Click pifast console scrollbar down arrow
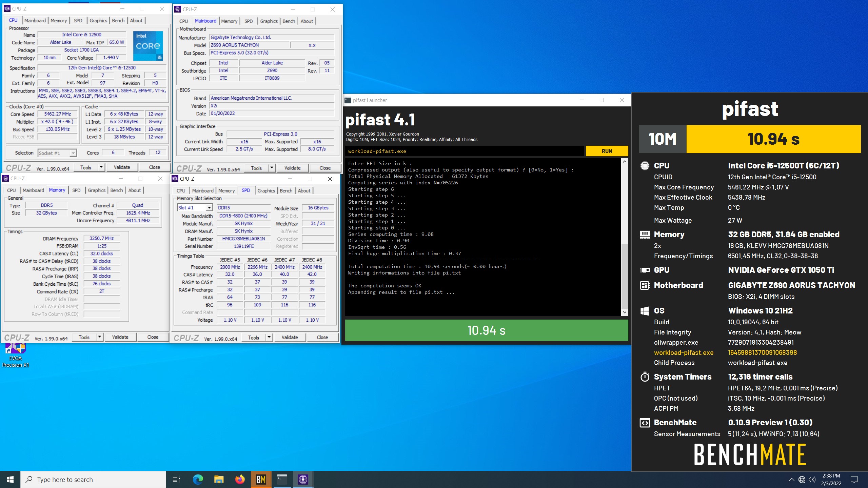868x488 pixels. [x=625, y=312]
